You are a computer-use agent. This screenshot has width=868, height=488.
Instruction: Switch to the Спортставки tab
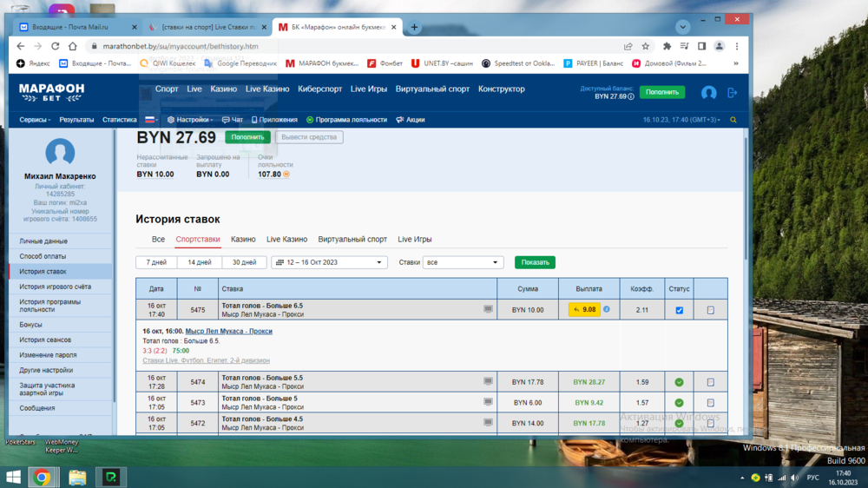tap(198, 240)
